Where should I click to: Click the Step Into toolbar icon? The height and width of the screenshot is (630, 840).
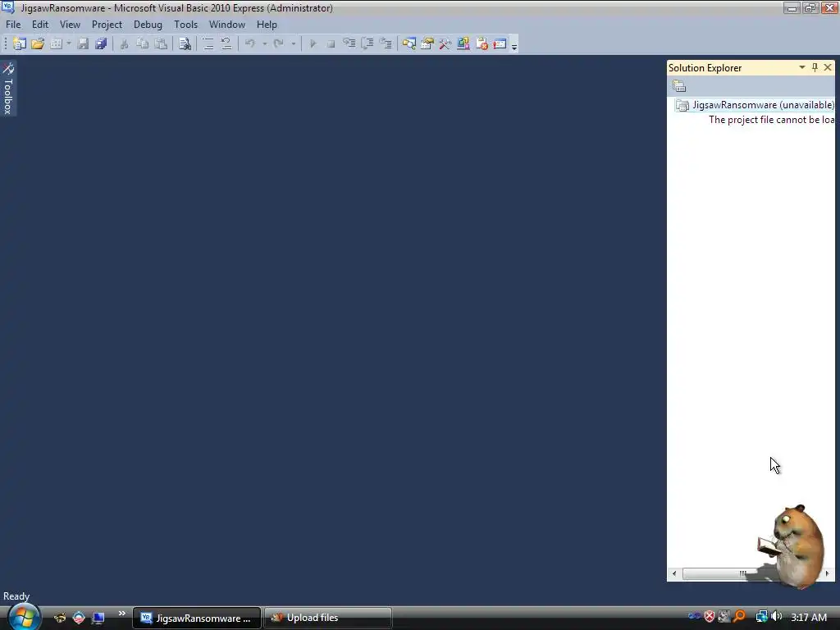[349, 44]
